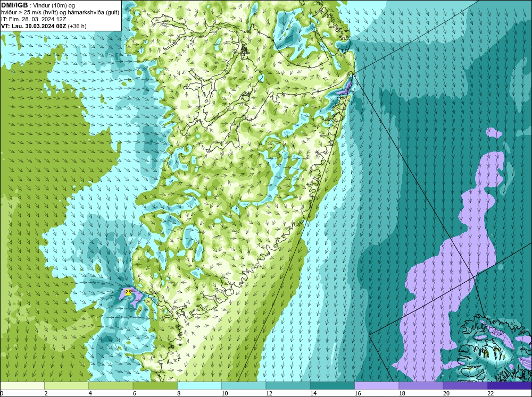Click the 14–16 m/s dark teal swatch
The image size is (532, 397).
click(x=332, y=385)
